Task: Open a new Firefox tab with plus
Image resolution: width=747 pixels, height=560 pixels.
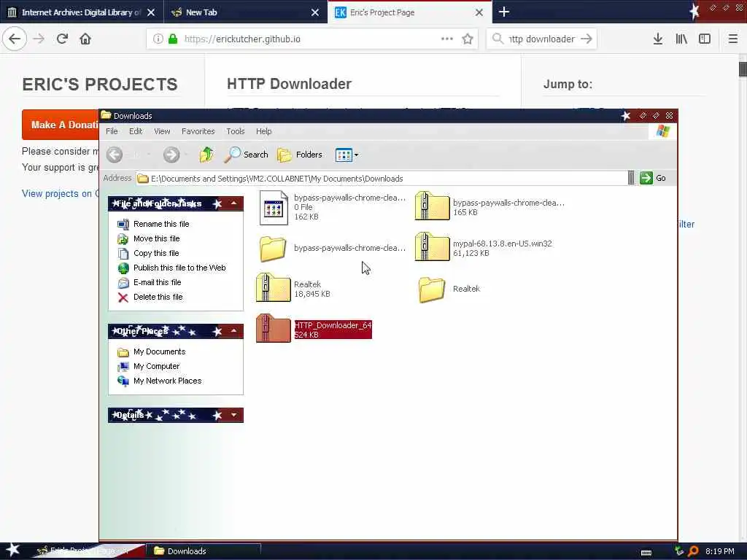Action: (x=504, y=12)
